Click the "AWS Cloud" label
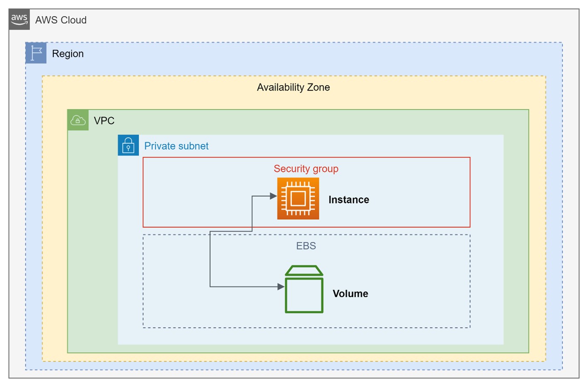The height and width of the screenshot is (387, 588). [61, 20]
